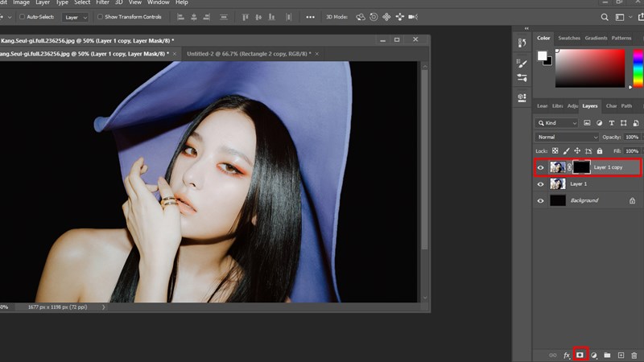This screenshot has height=362, width=644.
Task: Click the align top edges icon
Action: tap(246, 17)
